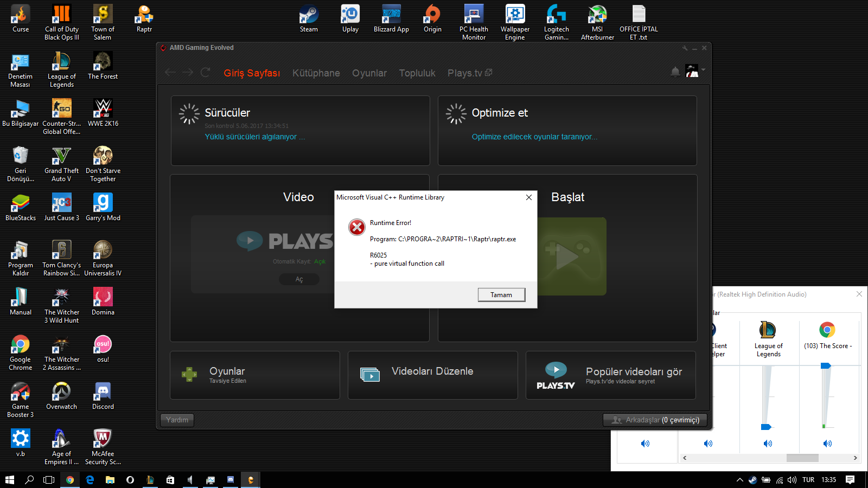Open the Microsoft Store taskbar icon

coord(170,480)
